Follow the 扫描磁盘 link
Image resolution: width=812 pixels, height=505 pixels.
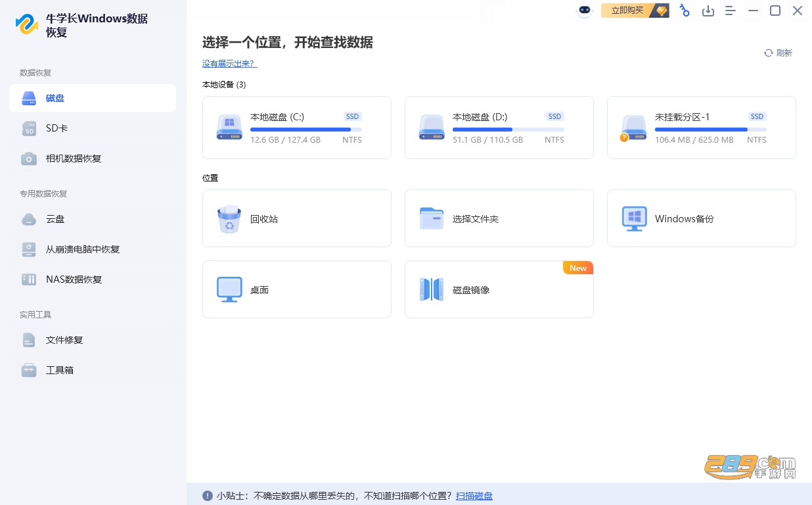[x=474, y=496]
